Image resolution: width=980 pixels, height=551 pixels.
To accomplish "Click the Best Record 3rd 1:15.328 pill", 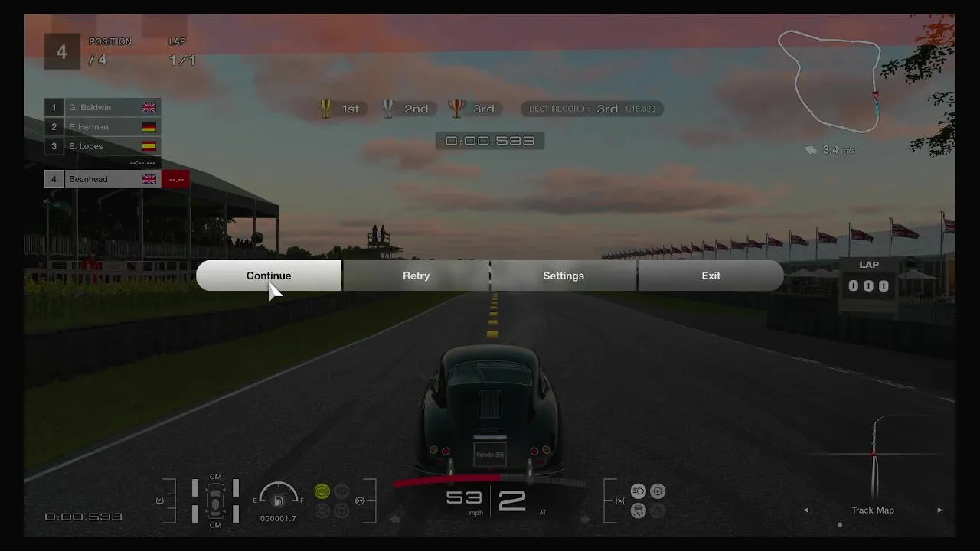I will pos(592,109).
